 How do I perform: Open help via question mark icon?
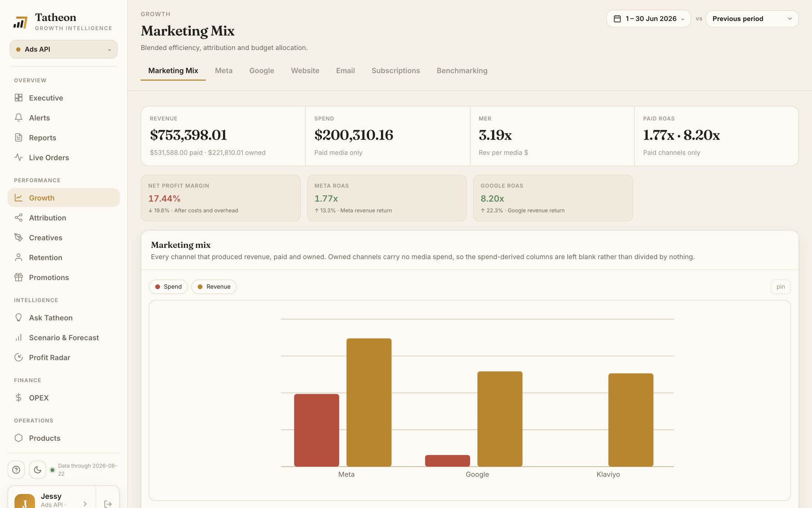point(16,470)
